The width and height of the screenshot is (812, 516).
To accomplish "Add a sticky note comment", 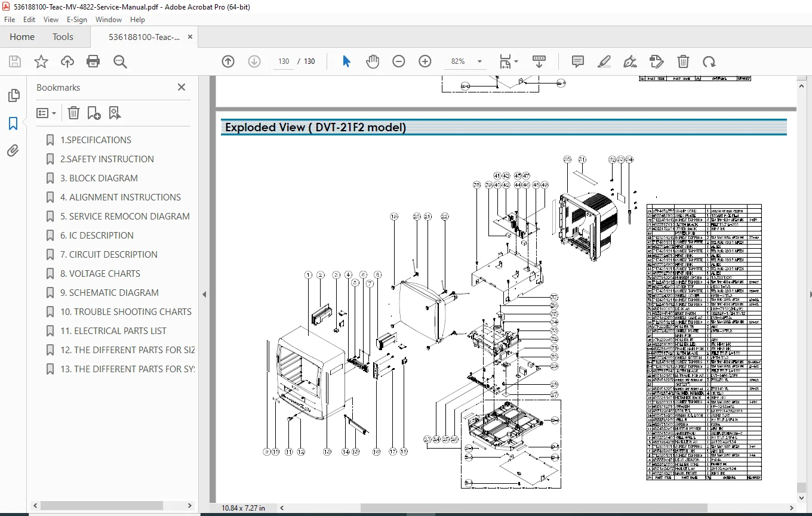I will coord(577,61).
